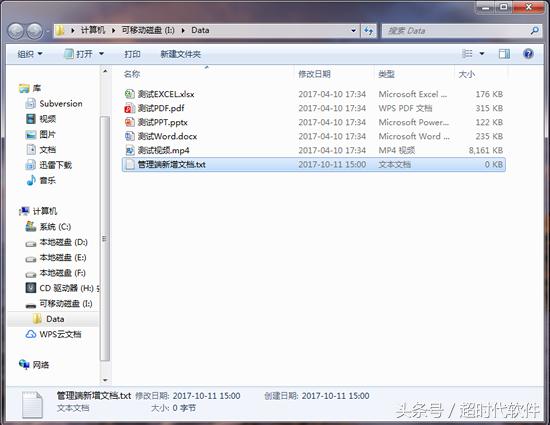Expand the address bar history dropdown
Image resolution: width=550 pixels, height=425 pixels.
point(354,31)
